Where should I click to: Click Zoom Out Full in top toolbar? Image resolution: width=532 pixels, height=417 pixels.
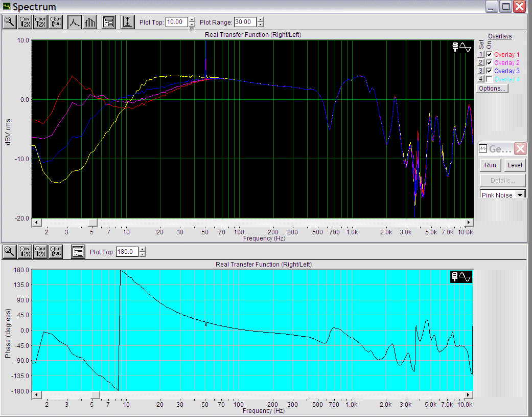56,22
